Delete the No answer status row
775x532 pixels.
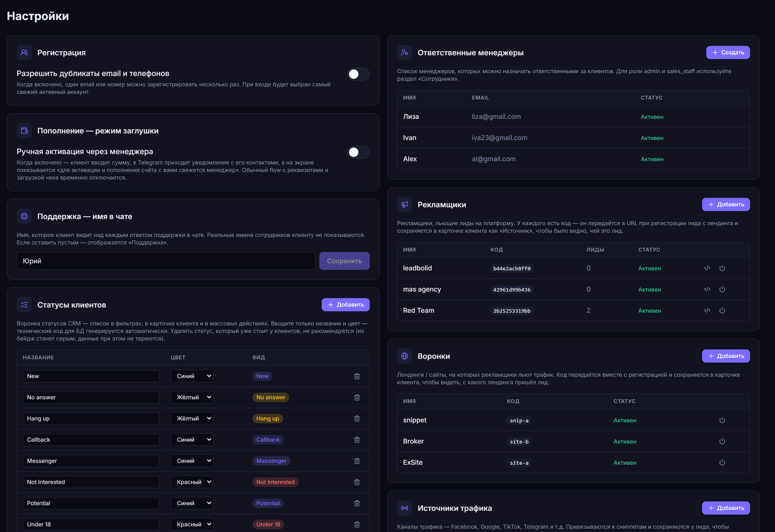(x=357, y=397)
